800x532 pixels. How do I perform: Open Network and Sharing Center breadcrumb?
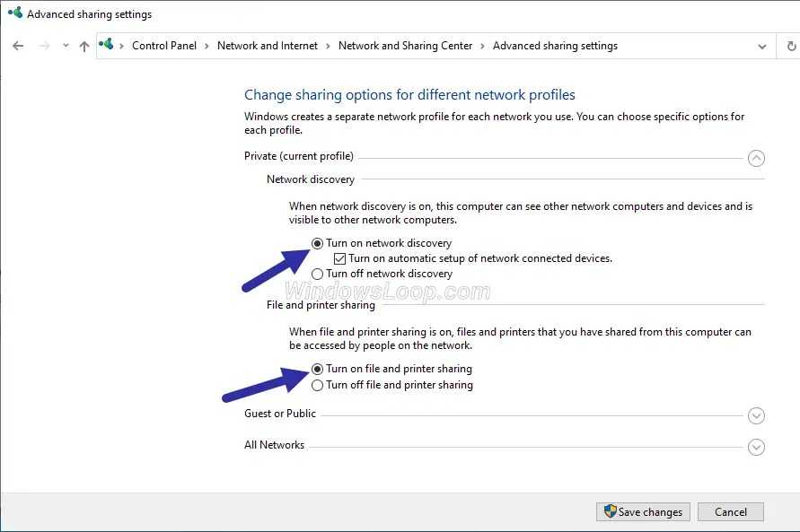[x=405, y=46]
